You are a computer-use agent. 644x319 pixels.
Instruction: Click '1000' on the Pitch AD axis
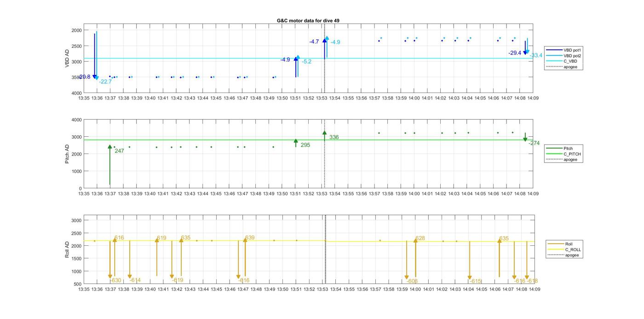tap(76, 171)
